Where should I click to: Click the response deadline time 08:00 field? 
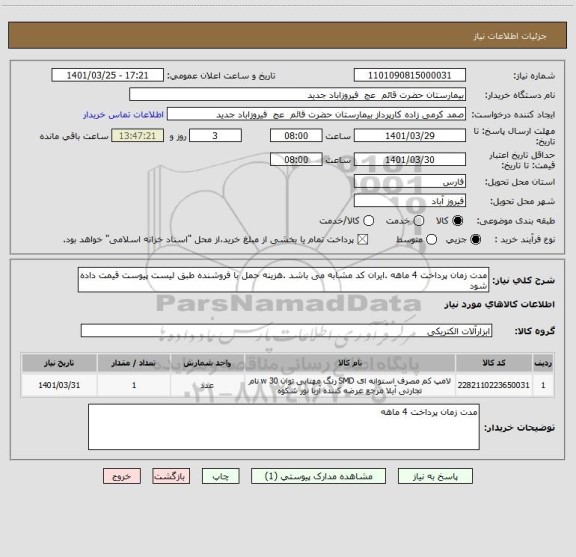click(296, 136)
